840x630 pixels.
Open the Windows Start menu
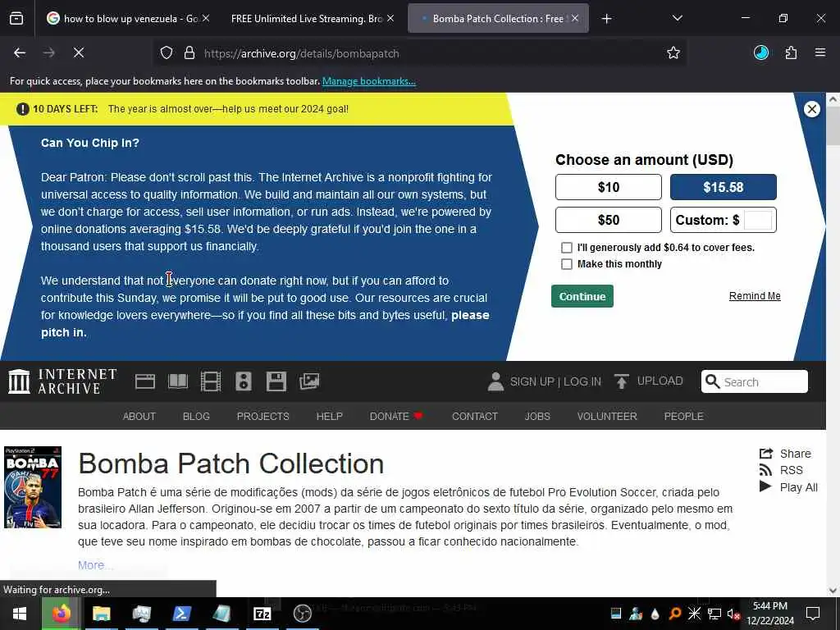pyautogui.click(x=20, y=614)
